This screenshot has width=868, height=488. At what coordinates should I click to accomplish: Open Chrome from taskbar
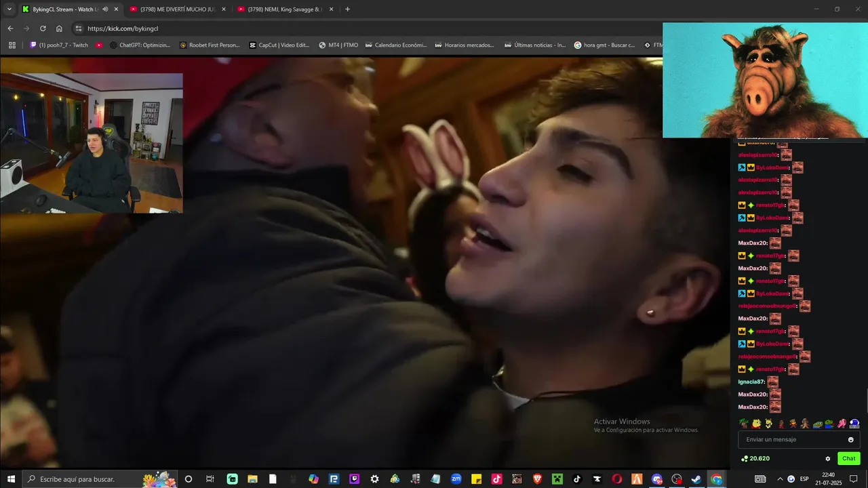[x=717, y=479]
